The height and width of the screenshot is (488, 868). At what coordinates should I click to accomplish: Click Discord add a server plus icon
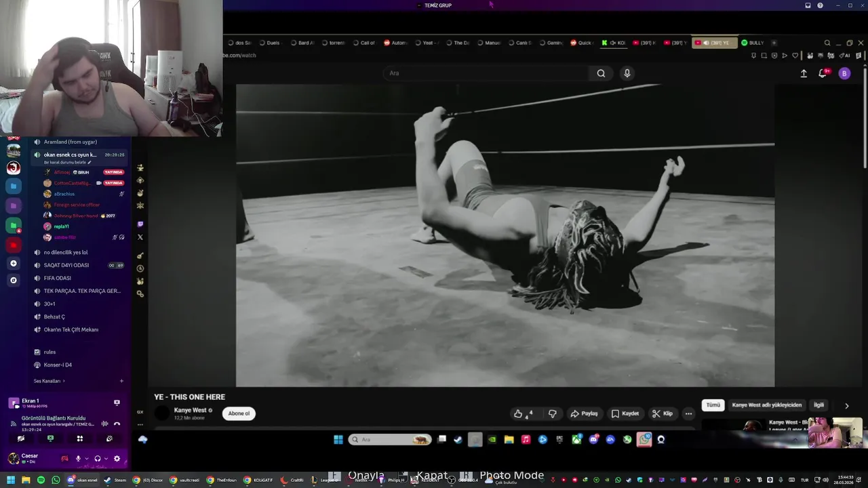[13, 263]
